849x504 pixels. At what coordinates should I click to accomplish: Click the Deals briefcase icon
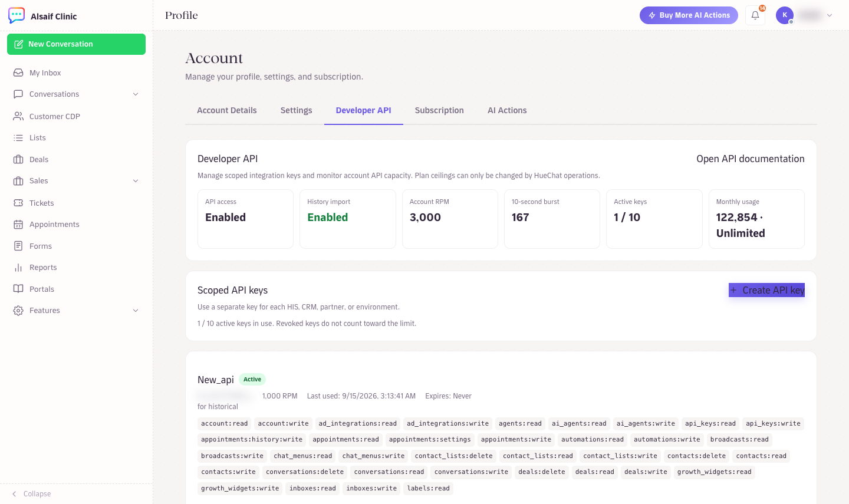click(x=18, y=159)
